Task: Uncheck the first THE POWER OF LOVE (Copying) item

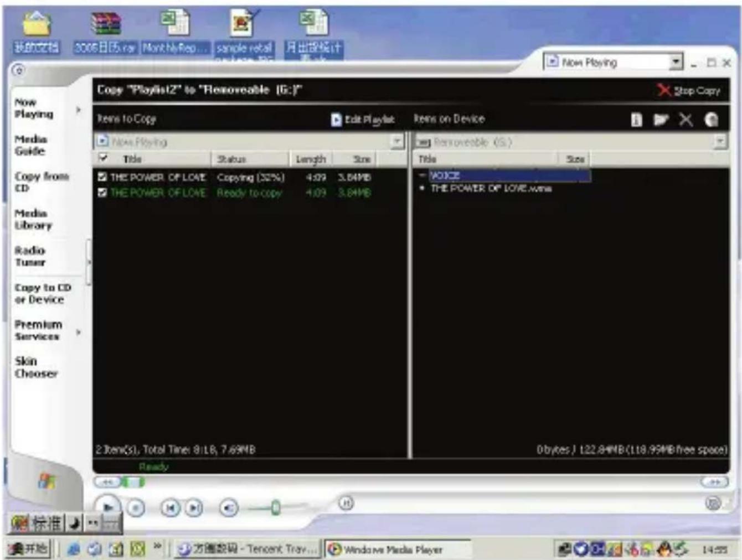Action: (x=102, y=177)
